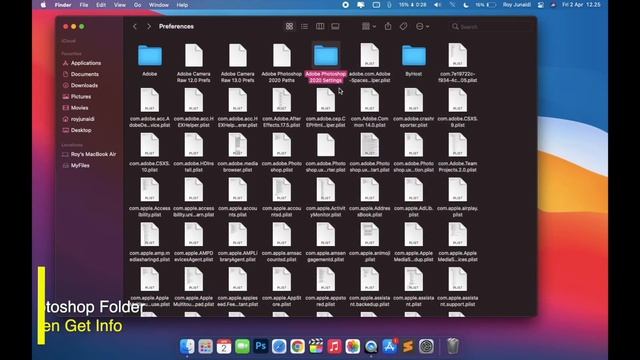640x360 pixels.
Task: Open the File menu
Action: pos(84,5)
